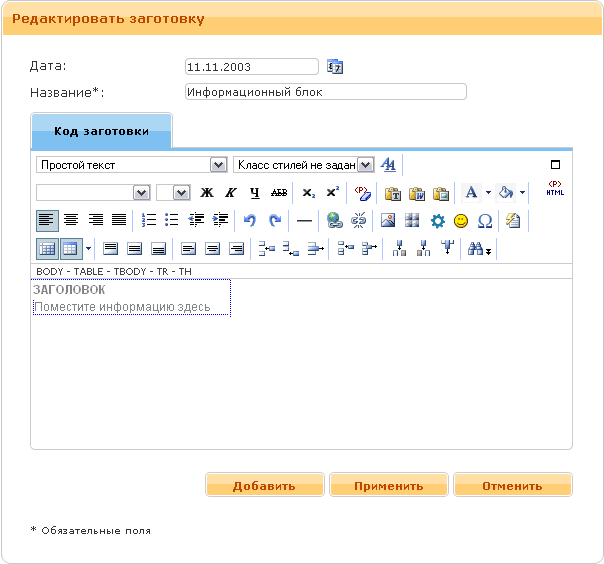Insert special character with Omega icon
The image size is (604, 564).
(x=485, y=220)
